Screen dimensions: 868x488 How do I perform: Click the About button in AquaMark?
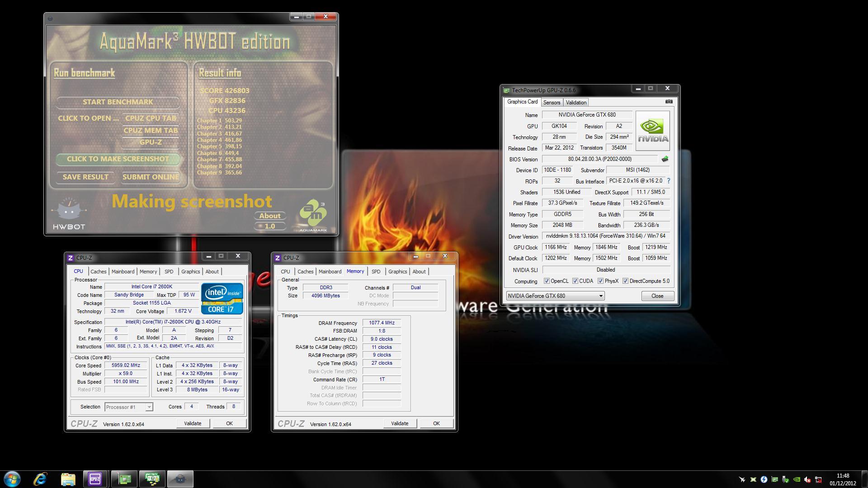pos(270,216)
